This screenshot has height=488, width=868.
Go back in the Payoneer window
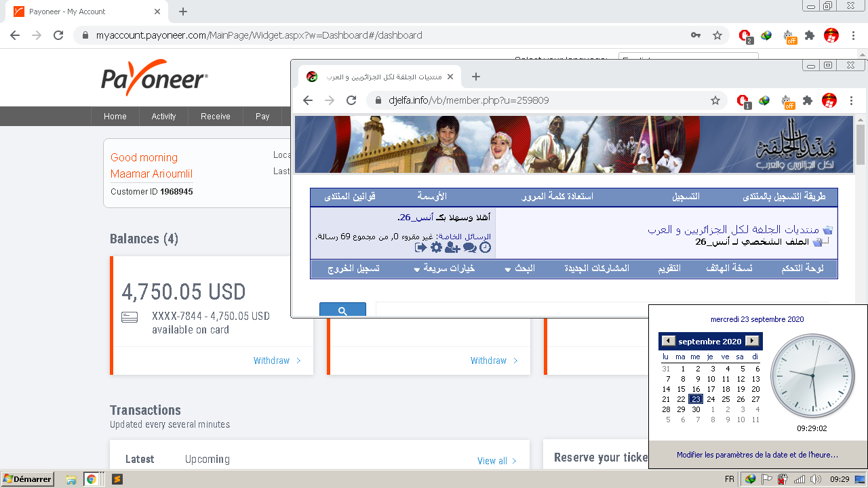(16, 35)
